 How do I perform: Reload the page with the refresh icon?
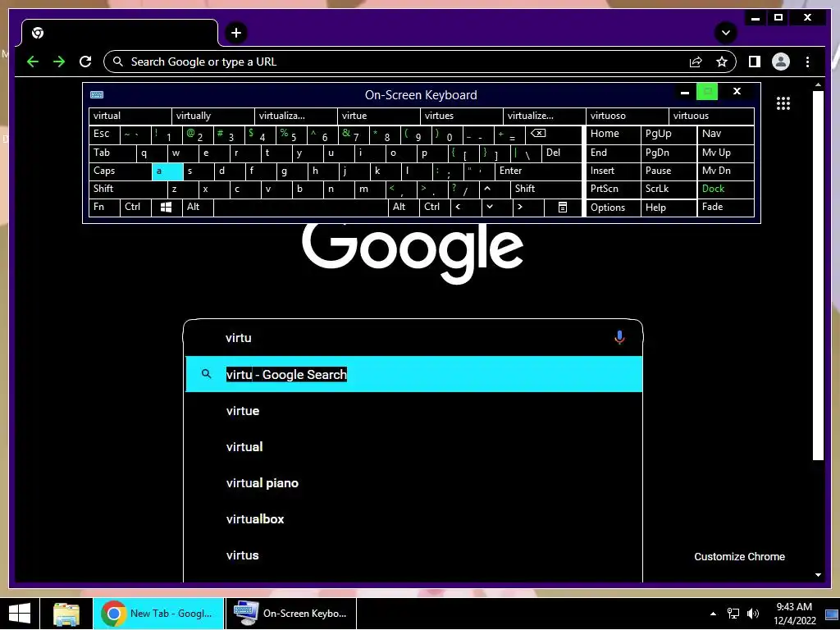pos(85,62)
